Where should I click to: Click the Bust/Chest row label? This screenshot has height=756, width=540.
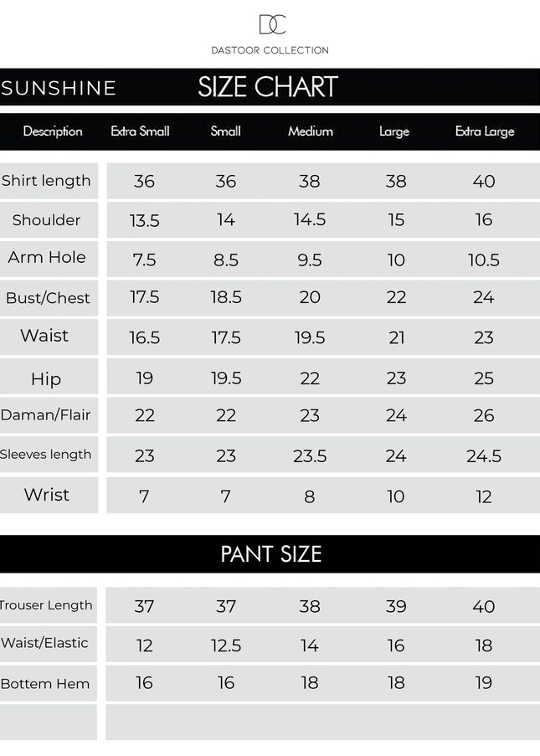48,298
